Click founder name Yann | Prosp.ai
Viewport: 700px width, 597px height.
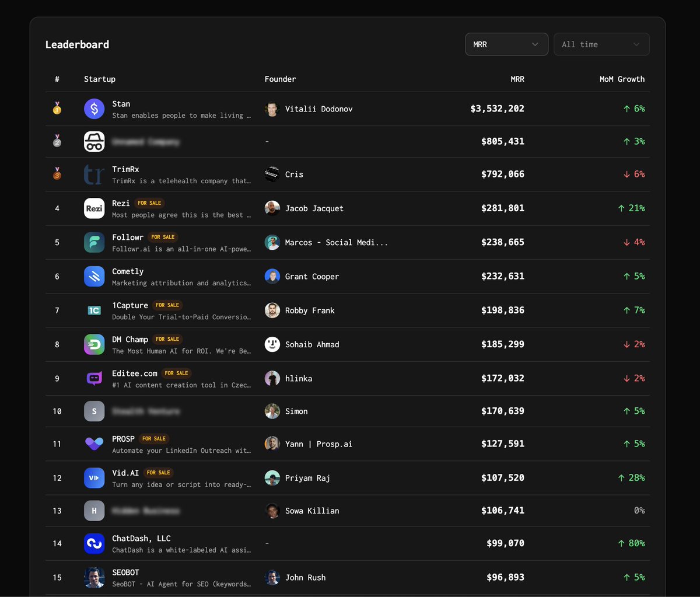click(x=318, y=444)
